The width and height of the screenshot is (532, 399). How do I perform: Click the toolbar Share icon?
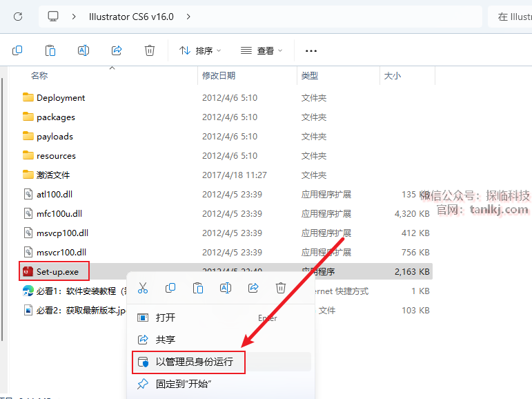(x=117, y=50)
